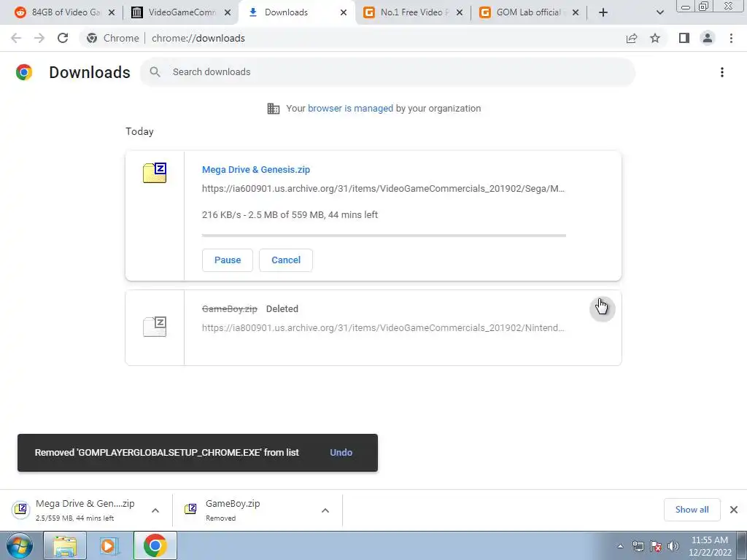Image resolution: width=747 pixels, height=560 pixels.
Task: Open the network status tray icon
Action: tap(638, 546)
